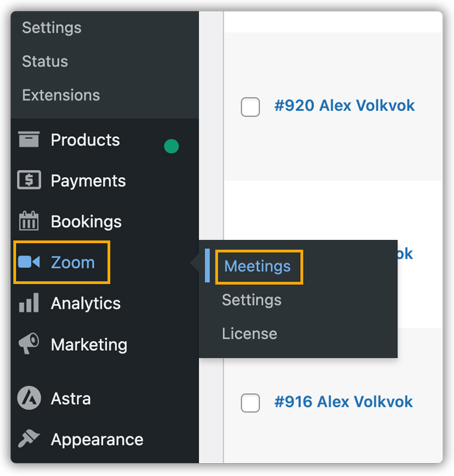This screenshot has width=454, height=476.
Task: Open License in the Zoom submenu
Action: tap(249, 333)
